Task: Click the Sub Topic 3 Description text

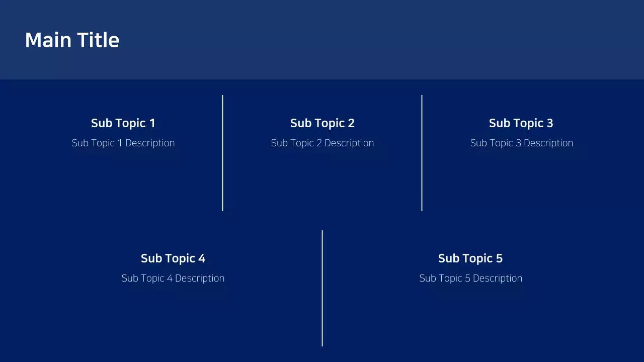Action: (521, 143)
